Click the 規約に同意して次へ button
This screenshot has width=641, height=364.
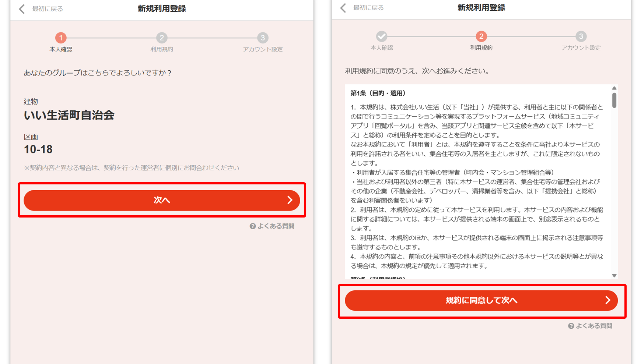coord(481,300)
